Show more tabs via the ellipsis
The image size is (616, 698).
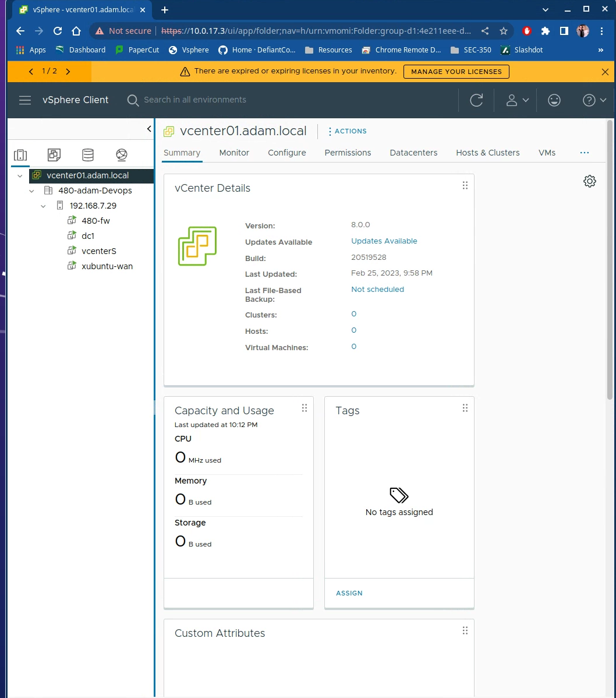(585, 153)
